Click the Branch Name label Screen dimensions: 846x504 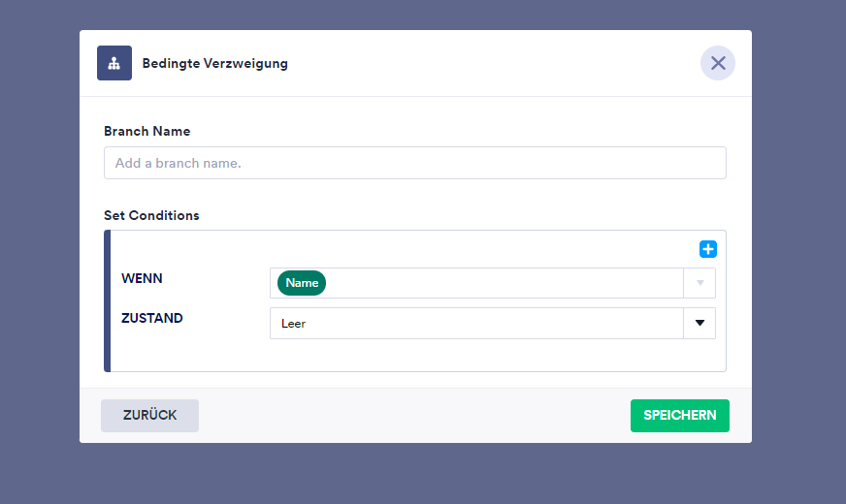pyautogui.click(x=146, y=131)
